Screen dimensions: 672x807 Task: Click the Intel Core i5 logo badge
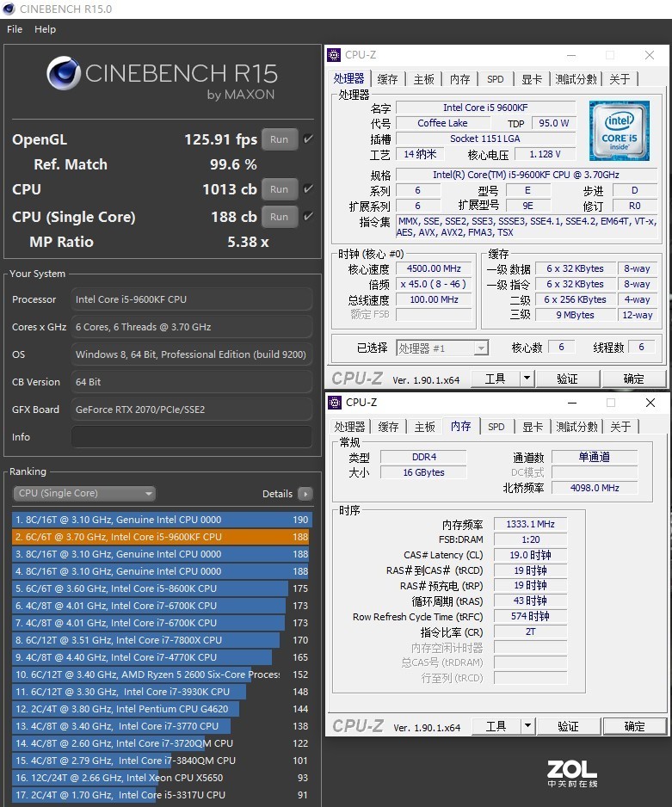[619, 131]
